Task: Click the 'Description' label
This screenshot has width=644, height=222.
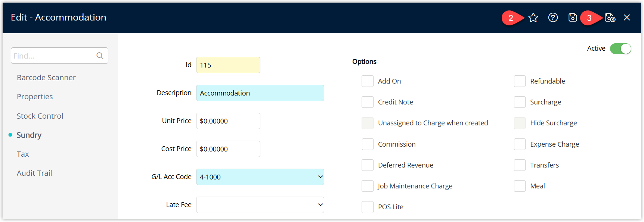Action: 174,93
